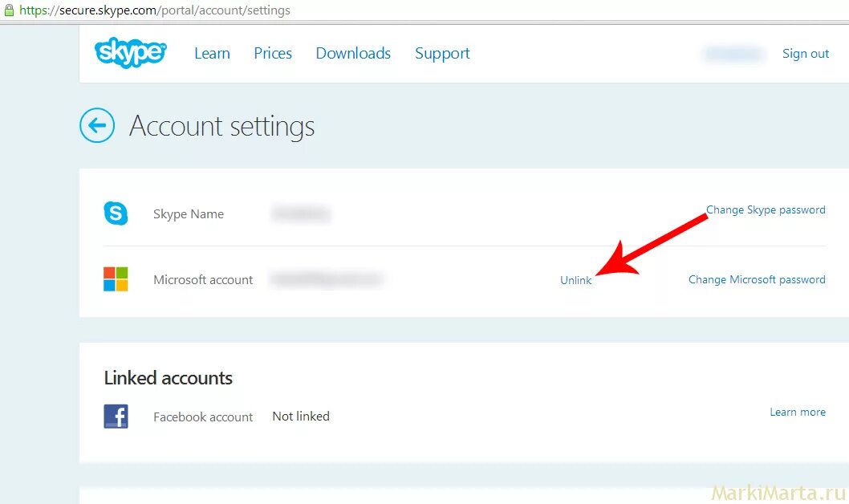
Task: Click the Microsoft account label
Action: [x=203, y=280]
